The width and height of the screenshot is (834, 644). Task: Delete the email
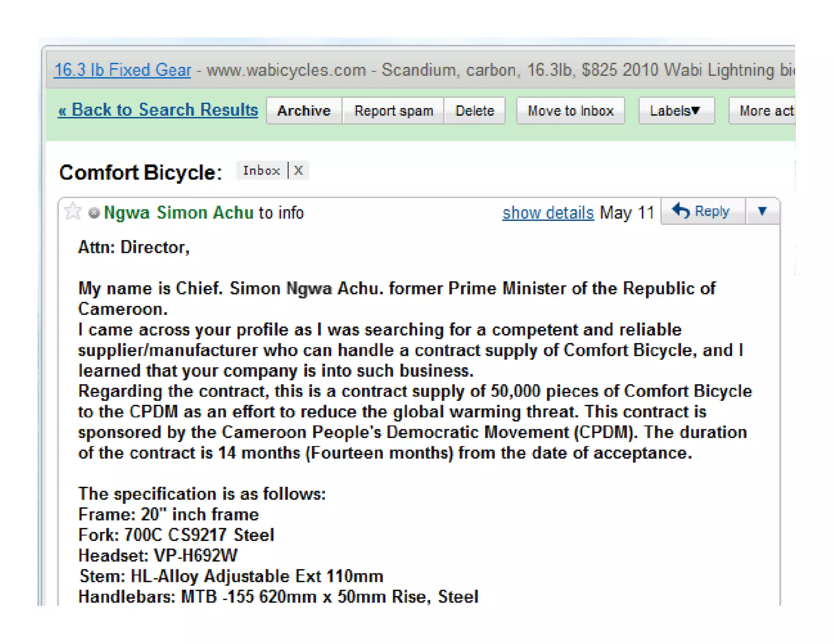474,111
